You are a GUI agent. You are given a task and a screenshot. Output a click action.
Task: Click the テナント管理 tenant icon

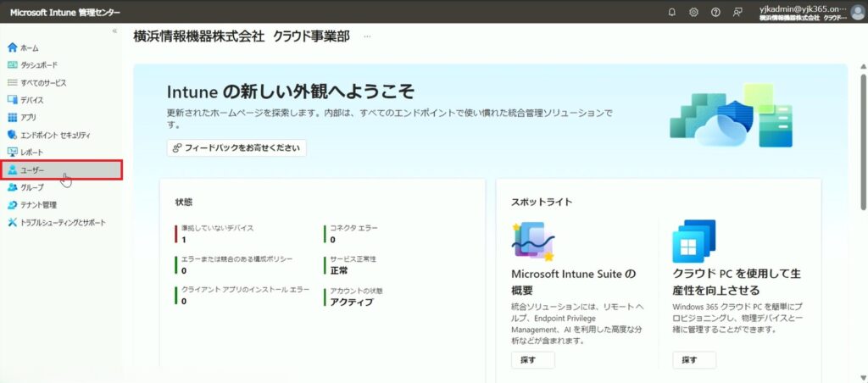coord(12,205)
